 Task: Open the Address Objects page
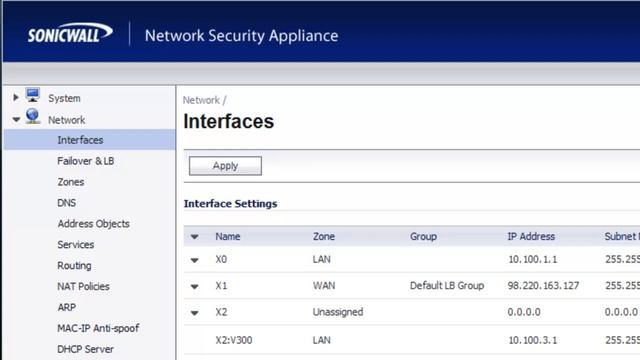(x=93, y=224)
